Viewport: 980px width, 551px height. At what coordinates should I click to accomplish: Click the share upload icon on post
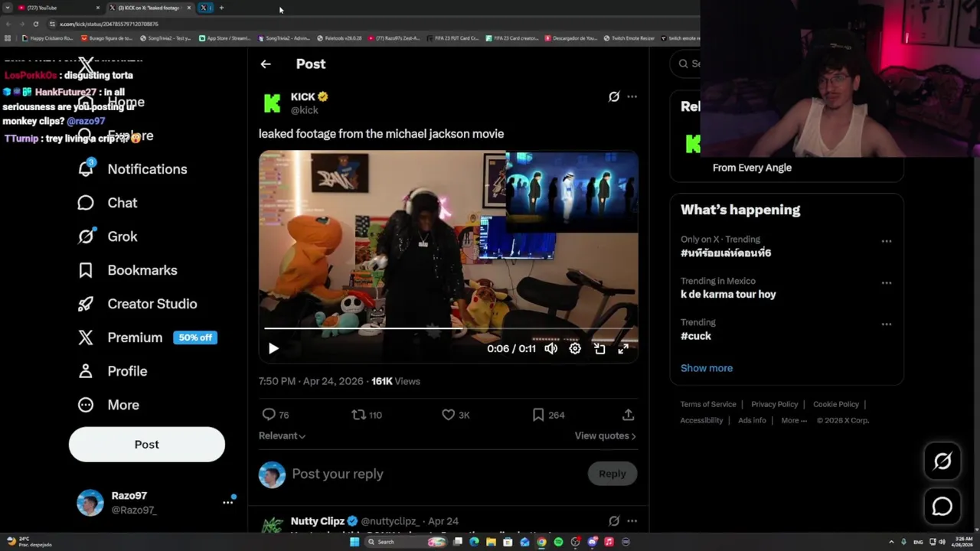[628, 415]
